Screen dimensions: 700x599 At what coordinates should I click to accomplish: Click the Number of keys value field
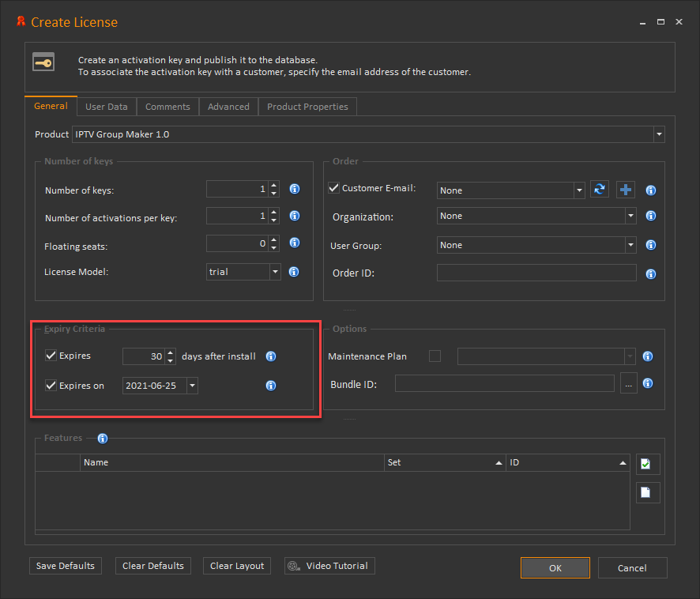pyautogui.click(x=237, y=189)
